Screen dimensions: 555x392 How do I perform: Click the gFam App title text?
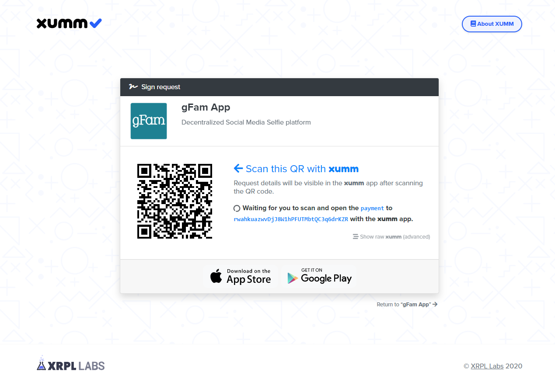[x=206, y=108]
